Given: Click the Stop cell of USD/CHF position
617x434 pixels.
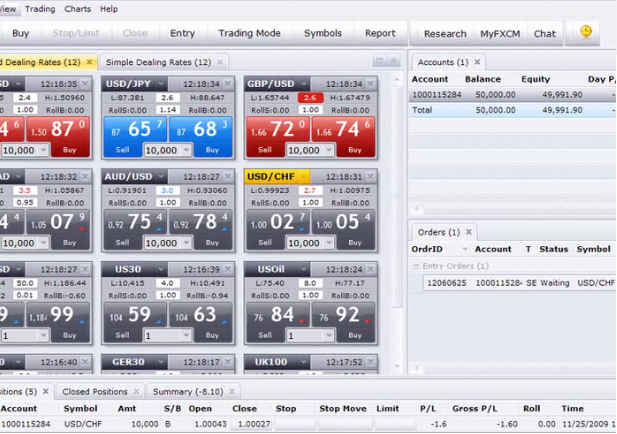Looking at the screenshot, I should (295, 424).
